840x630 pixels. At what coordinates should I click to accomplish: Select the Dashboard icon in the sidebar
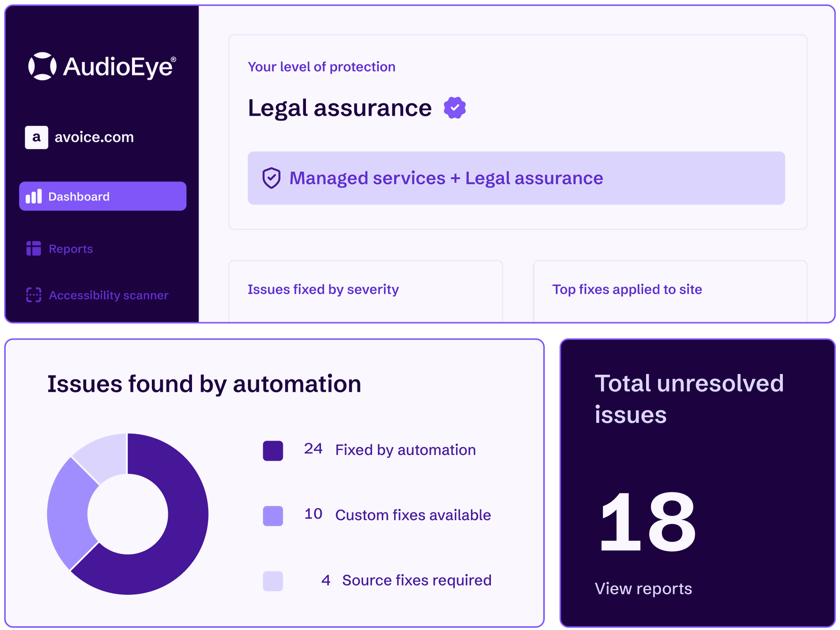coord(33,196)
